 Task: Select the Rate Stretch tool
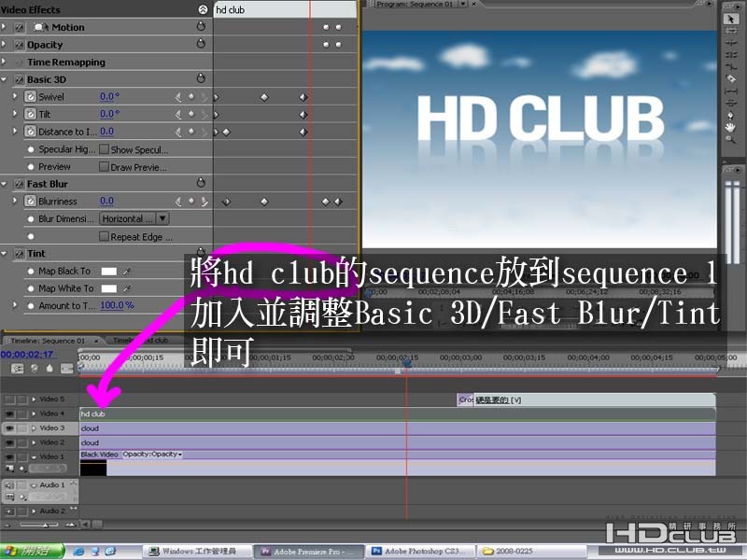click(730, 66)
